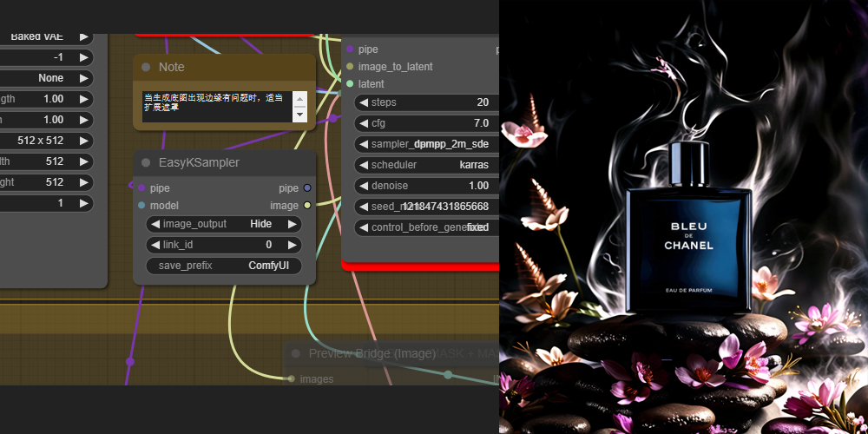868x434 pixels.
Task: Open the sampler dropdown showing dpmpp_2m_sde
Action: pyautogui.click(x=426, y=144)
